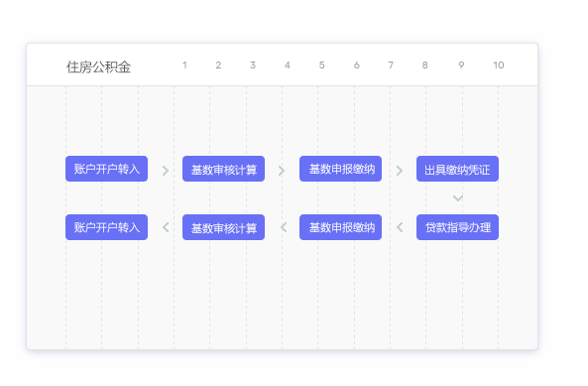
Task: Select column number 2 in header
Action: click(x=218, y=65)
